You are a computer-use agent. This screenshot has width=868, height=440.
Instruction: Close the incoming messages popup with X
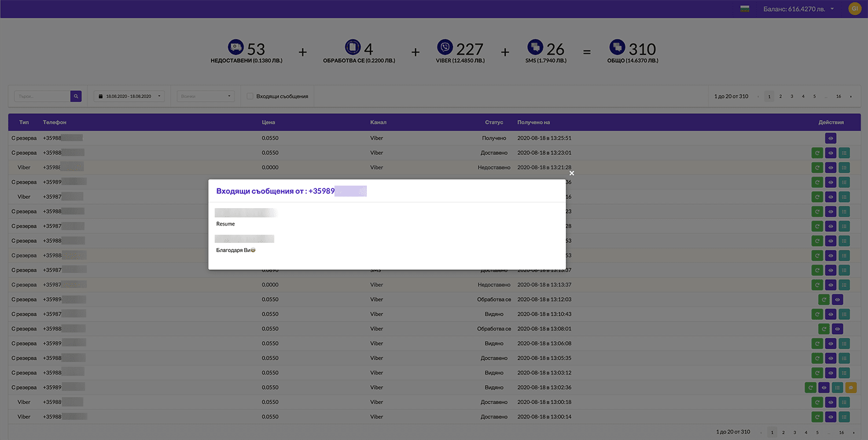pyautogui.click(x=572, y=173)
